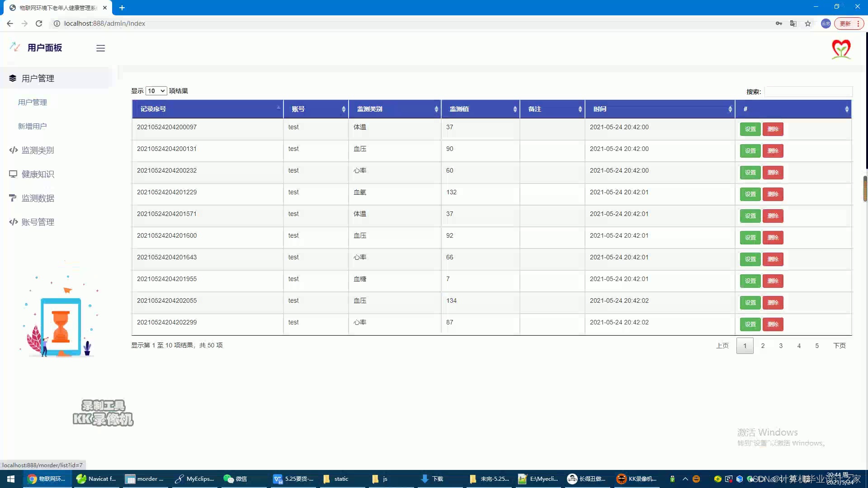Click the 下页 next page link
Viewport: 868px width, 488px height.
click(839, 346)
